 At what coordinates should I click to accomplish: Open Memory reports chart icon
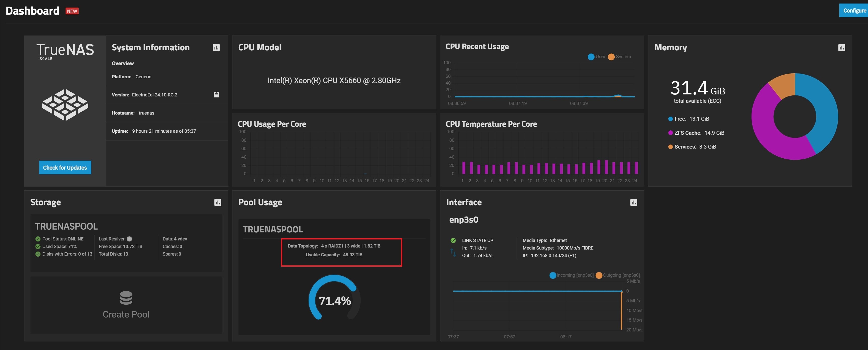pyautogui.click(x=841, y=48)
